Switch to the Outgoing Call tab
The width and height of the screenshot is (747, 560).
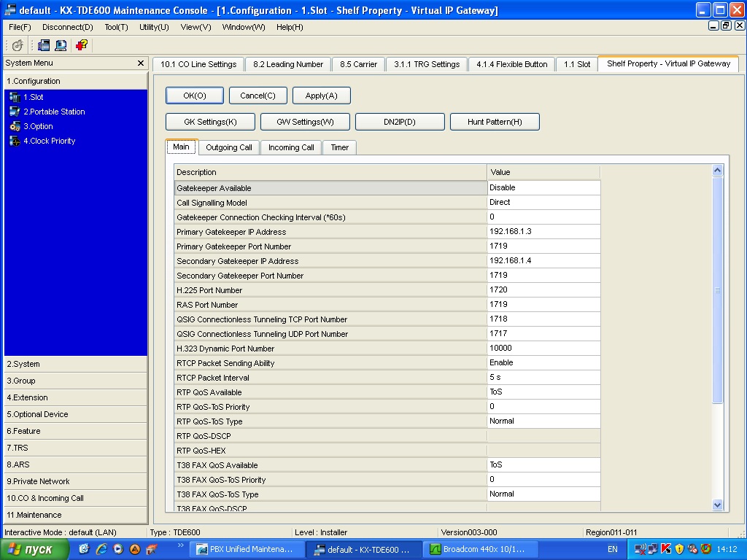[228, 147]
